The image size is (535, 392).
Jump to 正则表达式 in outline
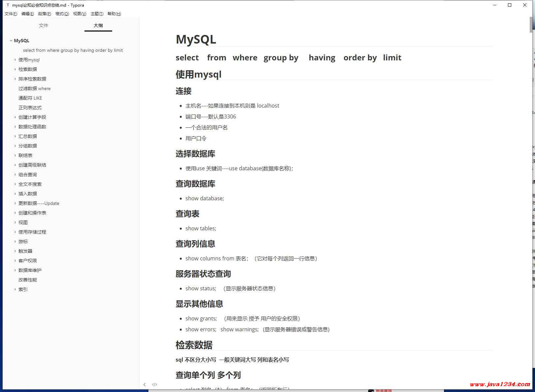coord(30,108)
